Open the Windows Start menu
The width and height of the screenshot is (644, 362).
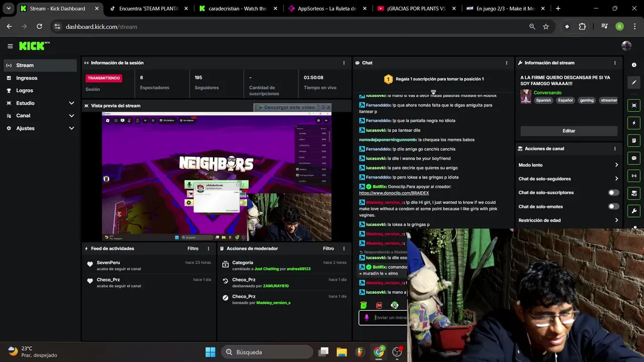coord(210,352)
